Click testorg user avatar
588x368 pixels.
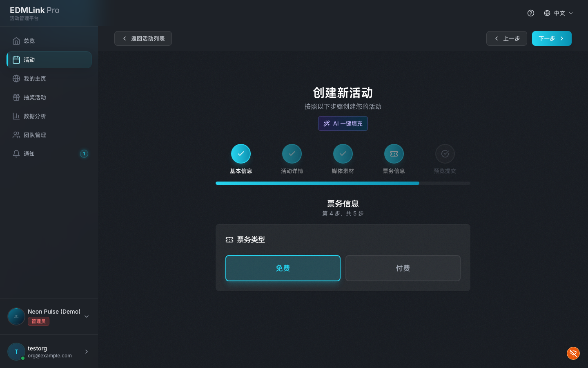[x=16, y=352]
